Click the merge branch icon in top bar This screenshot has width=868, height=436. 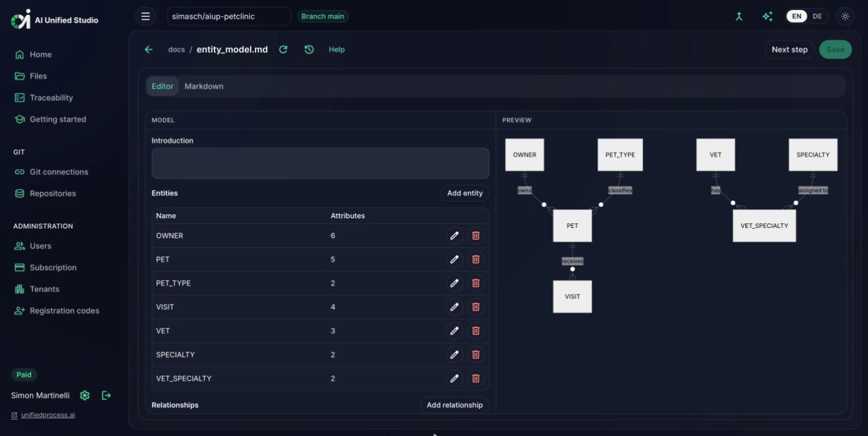click(739, 16)
